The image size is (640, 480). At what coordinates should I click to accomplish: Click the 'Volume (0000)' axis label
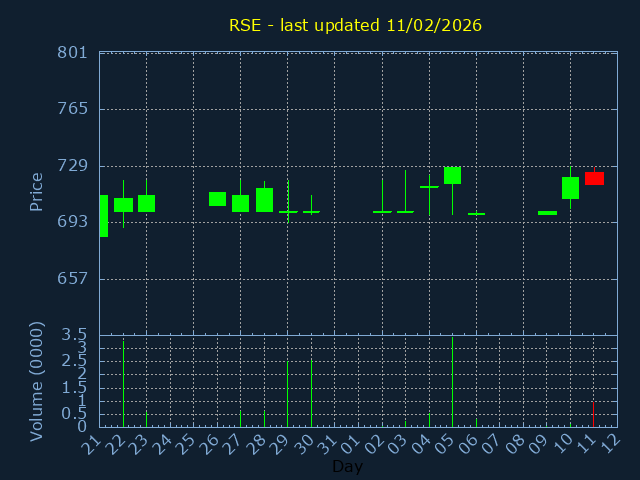click(37, 381)
